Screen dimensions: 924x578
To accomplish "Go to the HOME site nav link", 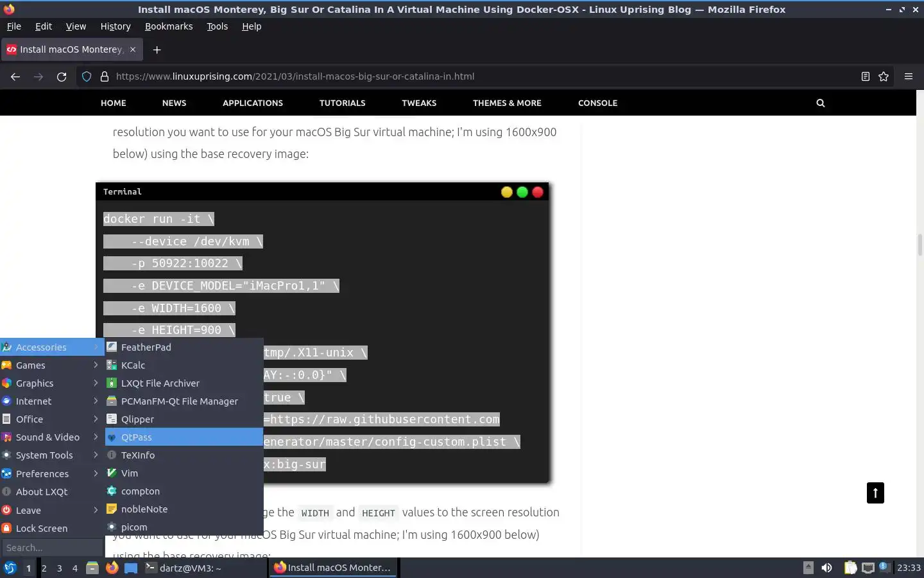I will point(113,103).
